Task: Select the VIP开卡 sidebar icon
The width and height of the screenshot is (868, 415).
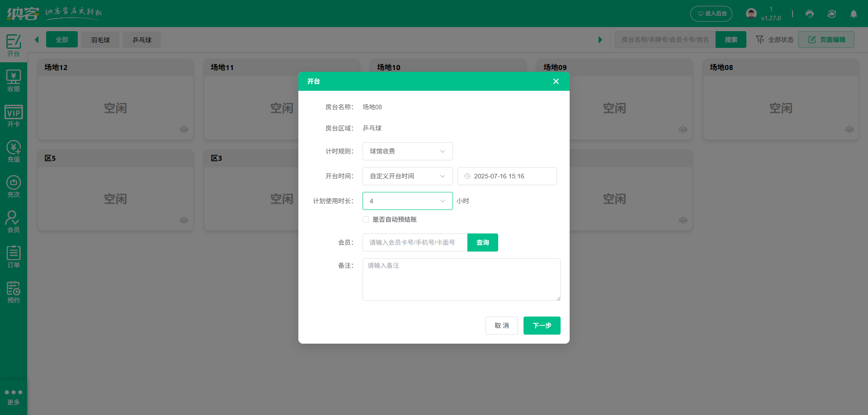Action: pyautogui.click(x=14, y=115)
